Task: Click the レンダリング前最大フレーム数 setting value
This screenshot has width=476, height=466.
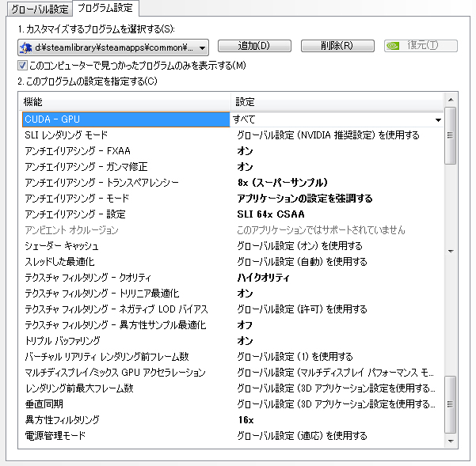Action: pos(336,388)
